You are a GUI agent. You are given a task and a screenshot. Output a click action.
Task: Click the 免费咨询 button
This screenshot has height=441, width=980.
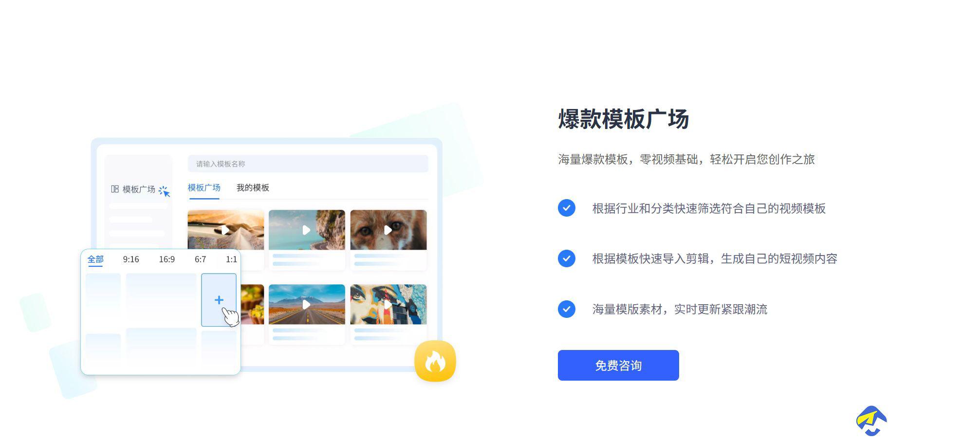pos(618,365)
